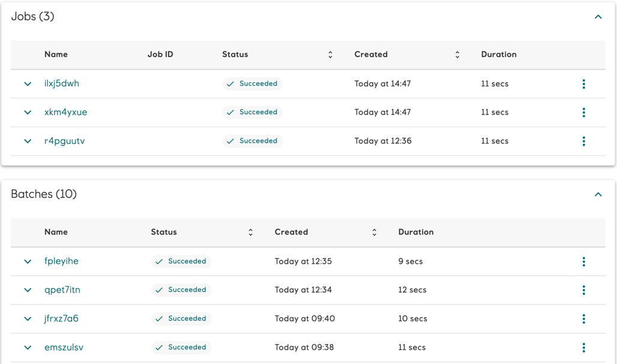Click the Succeeded badge for job ilxj5dwh
Image resolution: width=617 pixels, height=364 pixels.
coord(252,83)
